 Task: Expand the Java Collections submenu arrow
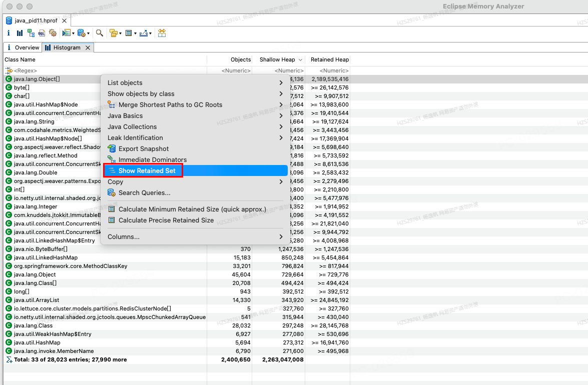tap(281, 126)
